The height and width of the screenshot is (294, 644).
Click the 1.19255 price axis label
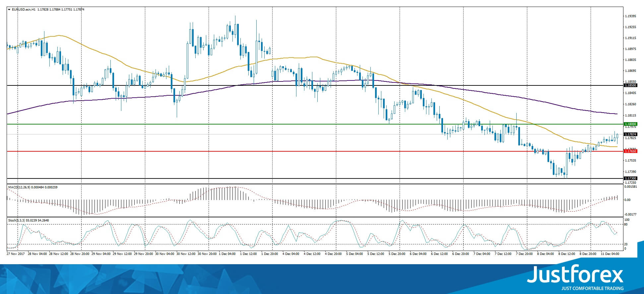coord(630,27)
